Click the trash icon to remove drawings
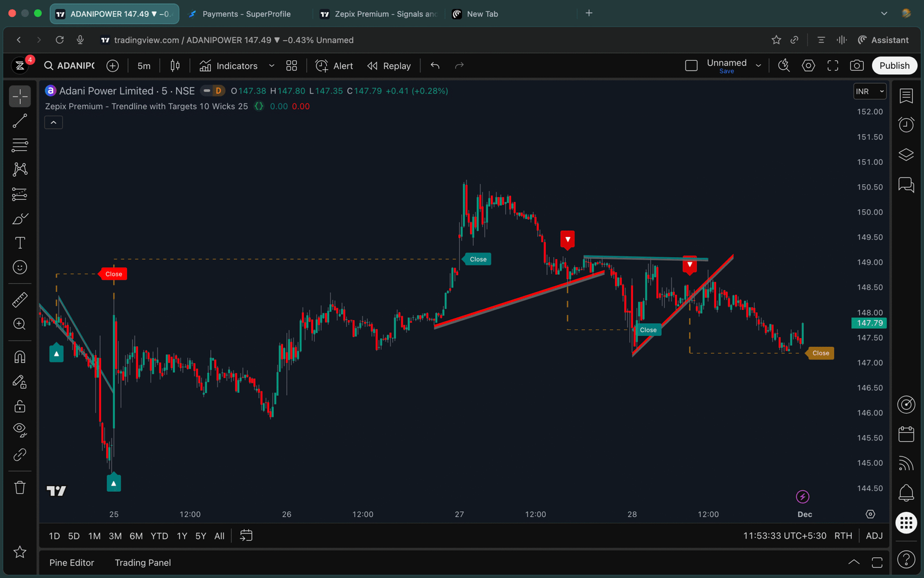 [20, 487]
